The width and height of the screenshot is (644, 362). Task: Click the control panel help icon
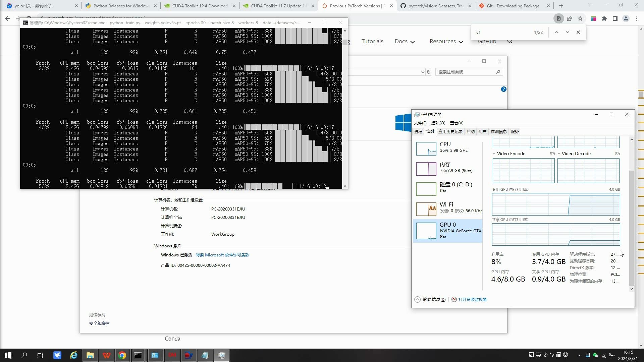pyautogui.click(x=503, y=89)
